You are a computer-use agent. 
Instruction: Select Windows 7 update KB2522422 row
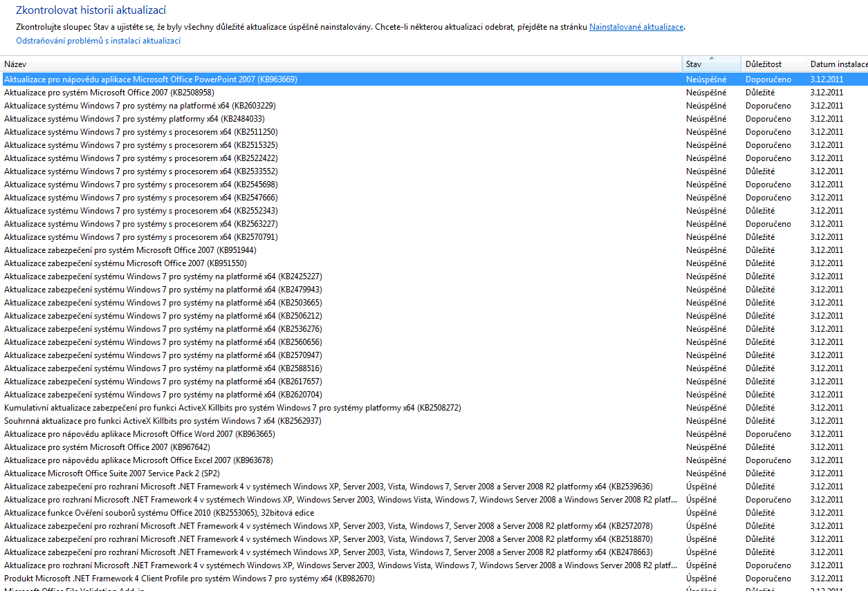[434, 158]
